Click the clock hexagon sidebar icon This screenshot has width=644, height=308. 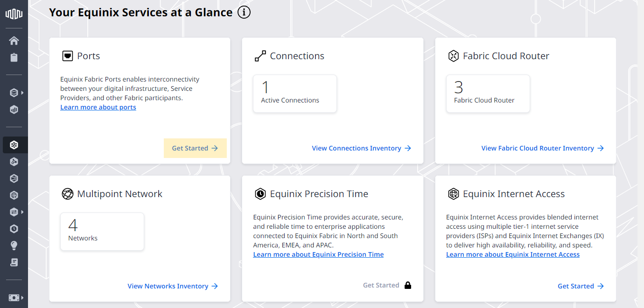point(14,229)
